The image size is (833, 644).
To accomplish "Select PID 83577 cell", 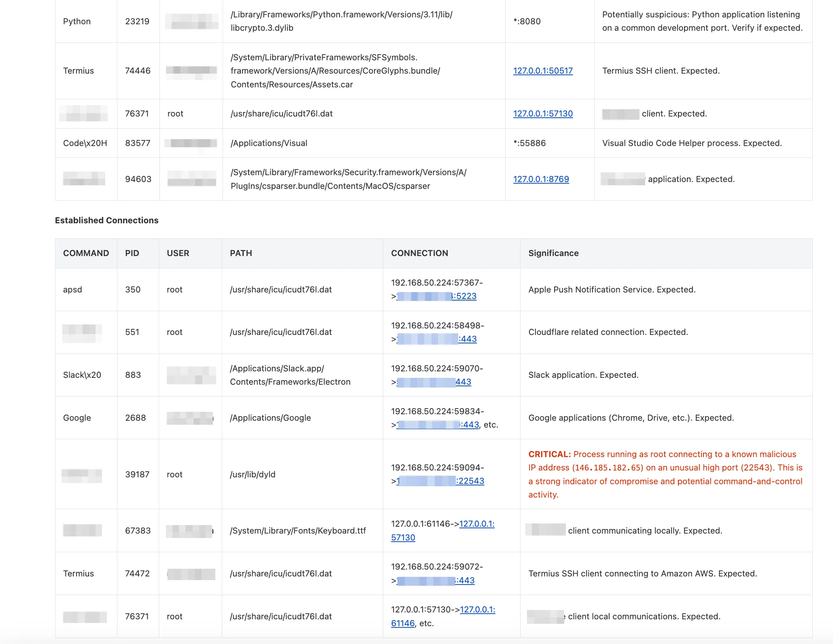I will coord(138,143).
